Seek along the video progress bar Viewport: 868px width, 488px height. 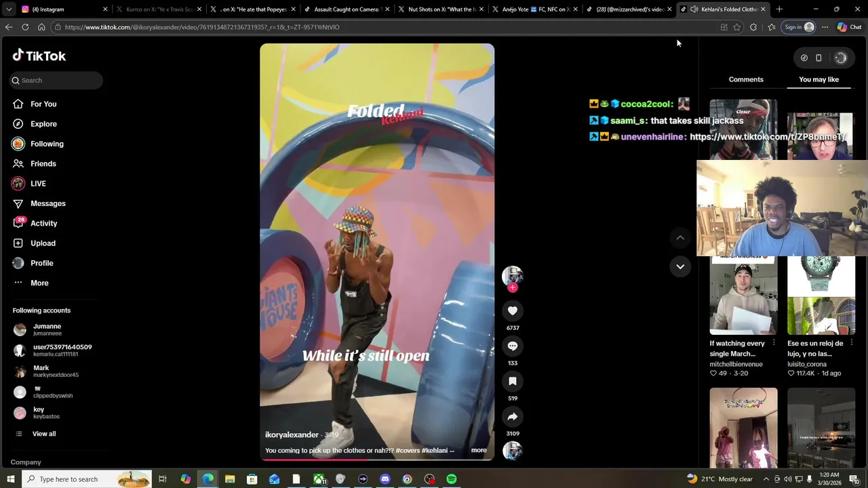point(377,460)
